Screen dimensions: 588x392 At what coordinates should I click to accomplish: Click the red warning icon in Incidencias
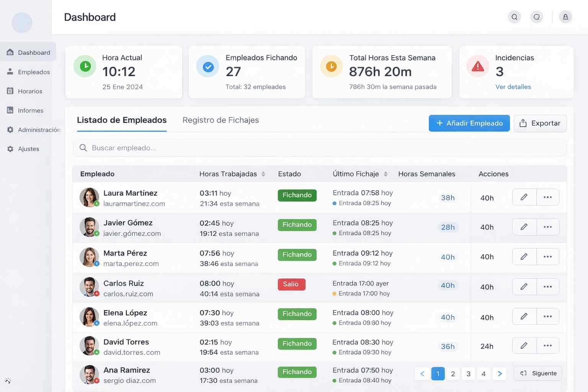point(478,66)
